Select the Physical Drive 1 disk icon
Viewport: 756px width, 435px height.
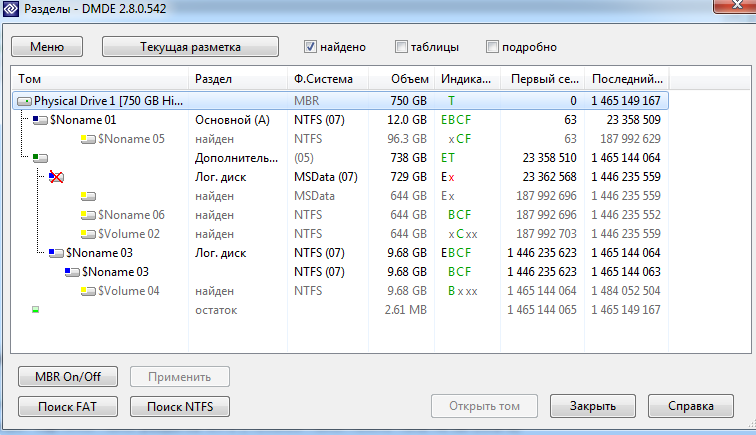click(24, 101)
